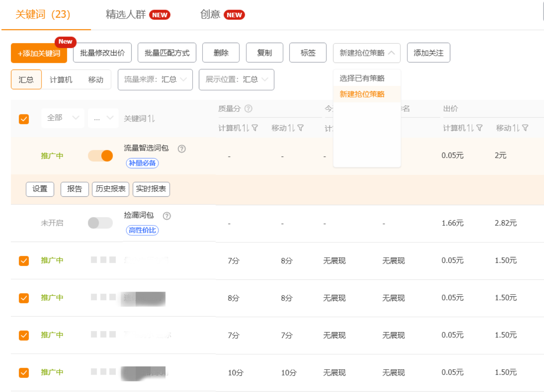The height and width of the screenshot is (392, 544).
Task: Click filter icon on 质量分 移动 column
Action: [301, 128]
